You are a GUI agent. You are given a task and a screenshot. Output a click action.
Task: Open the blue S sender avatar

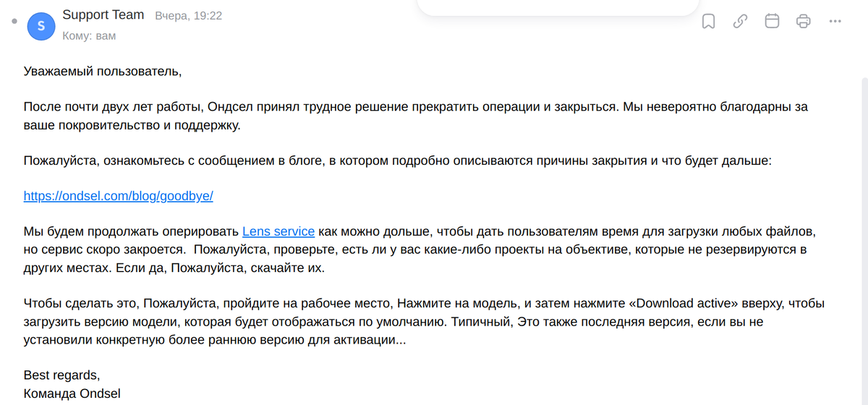[41, 26]
